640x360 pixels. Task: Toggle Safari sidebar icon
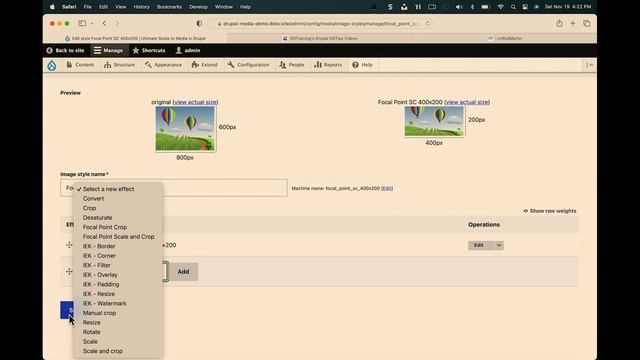(x=82, y=24)
